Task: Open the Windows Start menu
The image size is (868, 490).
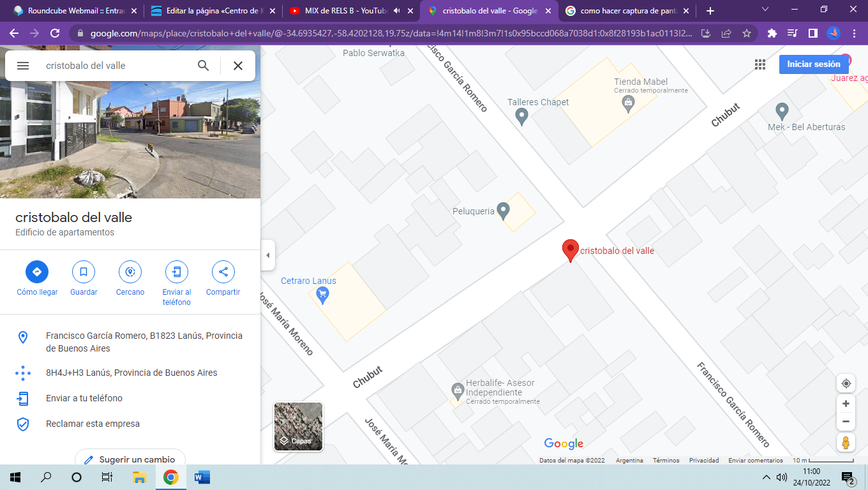Action: [15, 477]
